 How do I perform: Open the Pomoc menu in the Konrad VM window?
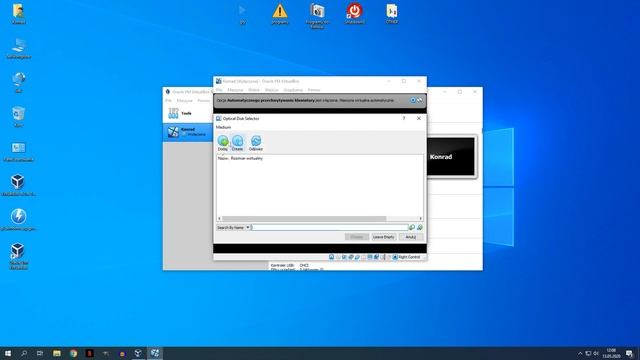click(x=314, y=90)
